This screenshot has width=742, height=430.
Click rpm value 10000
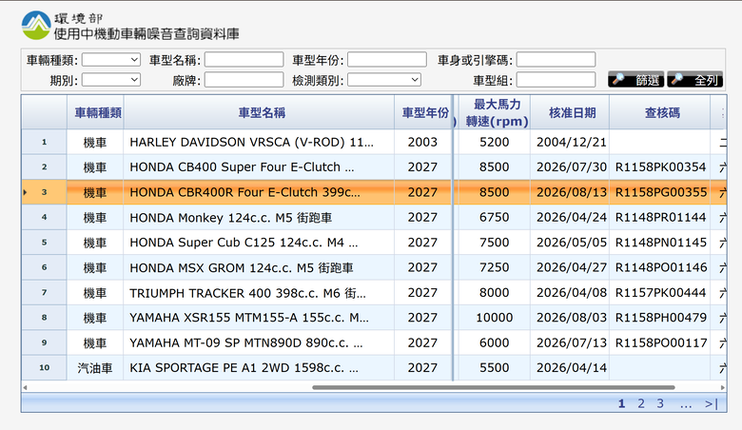494,317
